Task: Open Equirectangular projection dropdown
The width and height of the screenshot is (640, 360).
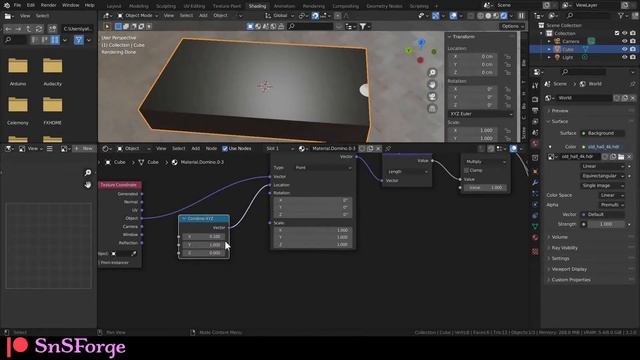Action: [602, 176]
